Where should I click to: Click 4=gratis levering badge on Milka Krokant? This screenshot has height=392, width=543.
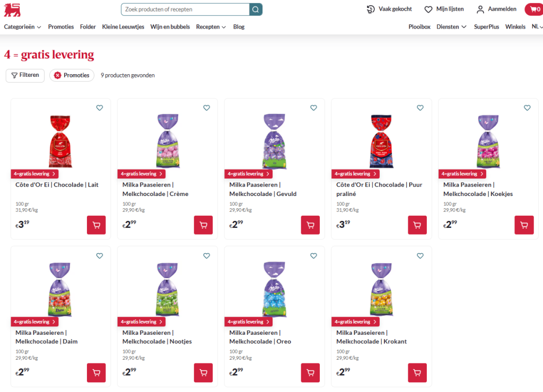(355, 322)
